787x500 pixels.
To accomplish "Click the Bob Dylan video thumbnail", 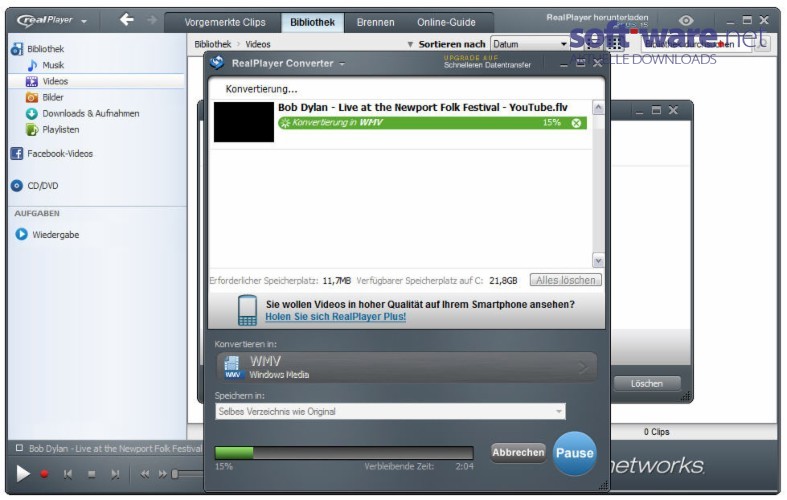I will tap(244, 122).
